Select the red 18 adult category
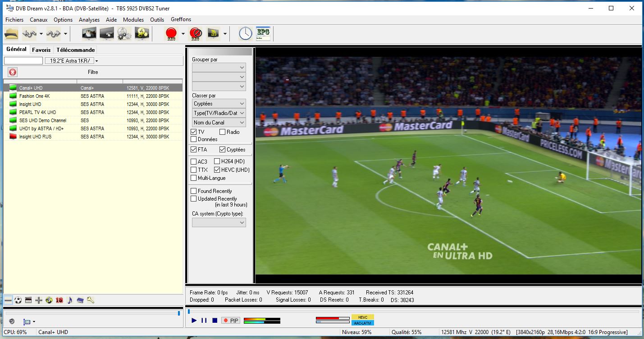Image resolution: width=644 pixels, height=339 pixels. pos(59,300)
